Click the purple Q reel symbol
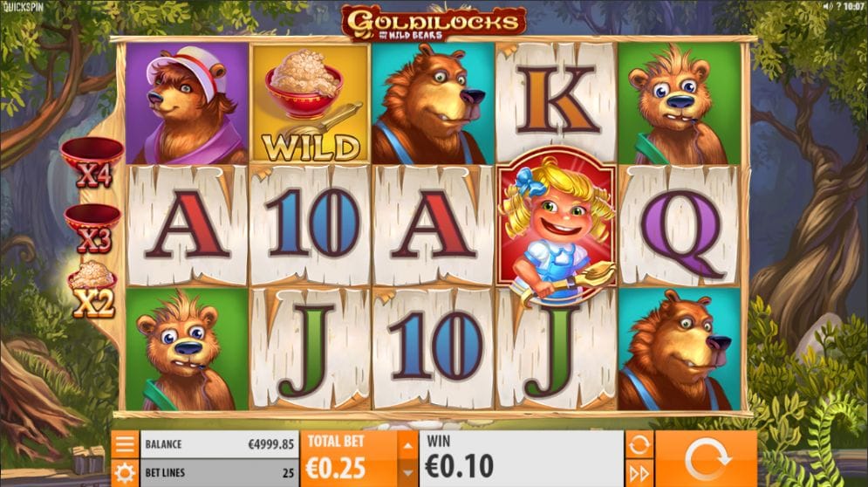Viewport: 868px width, 487px height. (x=680, y=227)
